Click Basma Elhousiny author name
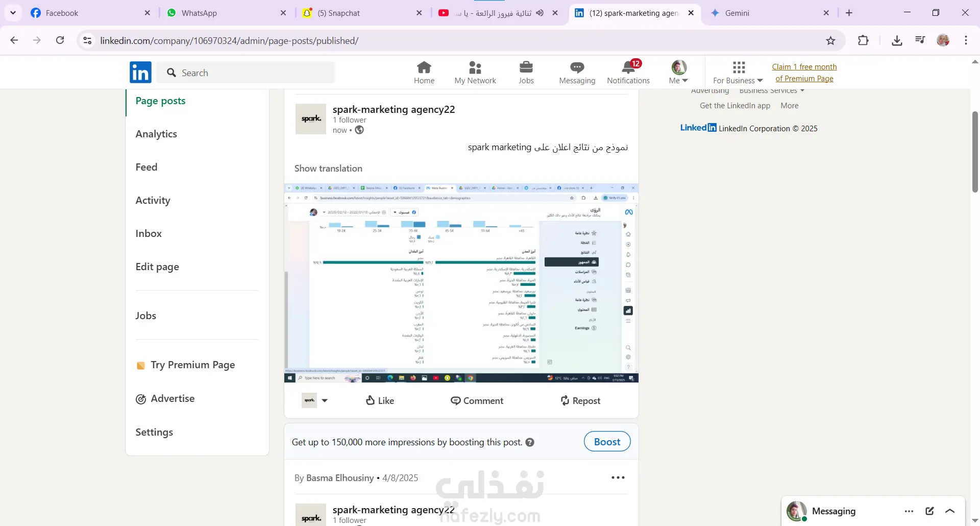The height and width of the screenshot is (526, 980). pos(340,478)
